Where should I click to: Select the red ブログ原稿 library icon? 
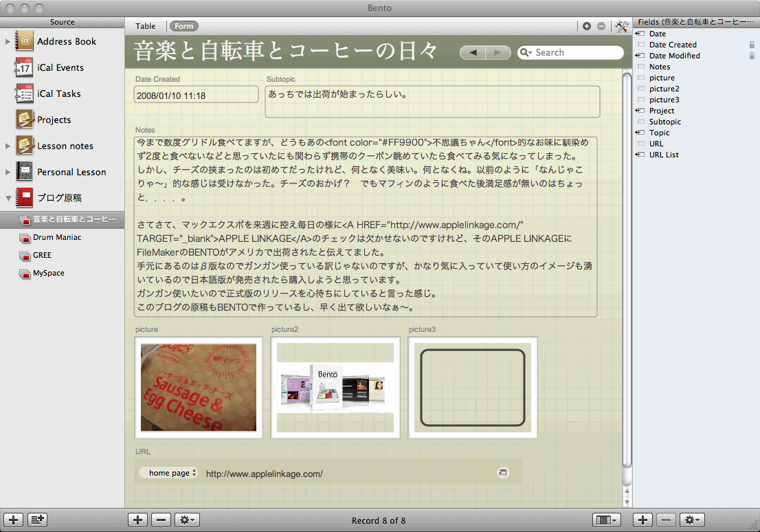[24, 197]
